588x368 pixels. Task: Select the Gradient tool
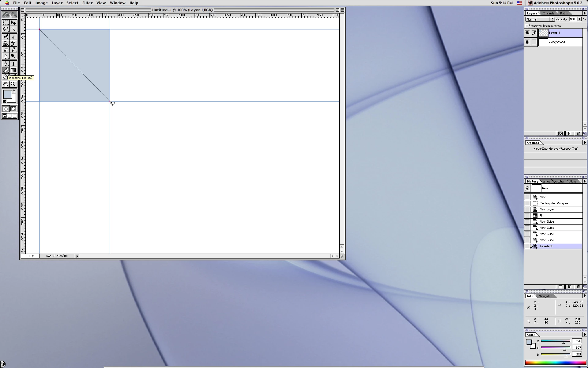click(13, 70)
